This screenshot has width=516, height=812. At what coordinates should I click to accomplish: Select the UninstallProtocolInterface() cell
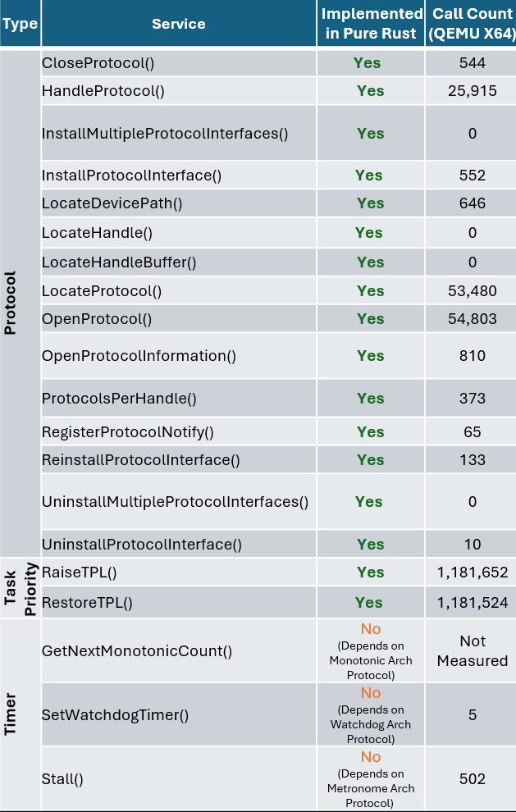(x=142, y=545)
